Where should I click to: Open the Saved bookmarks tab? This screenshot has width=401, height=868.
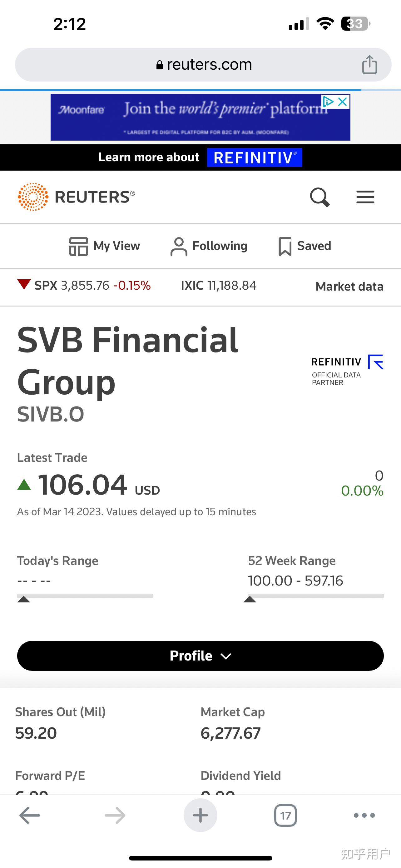pos(305,246)
